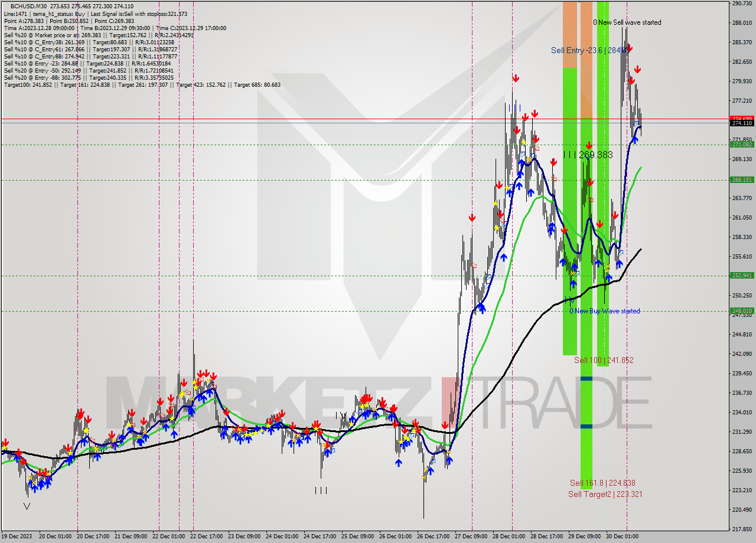756x543 pixels.
Task: Click the 'Sell Target2 | 223.321' label
Action: (x=605, y=494)
